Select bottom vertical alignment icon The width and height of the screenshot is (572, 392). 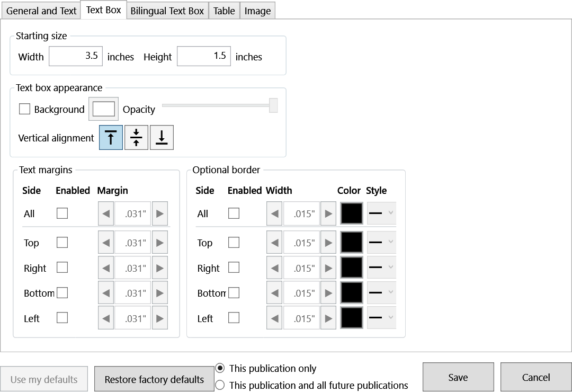162,138
